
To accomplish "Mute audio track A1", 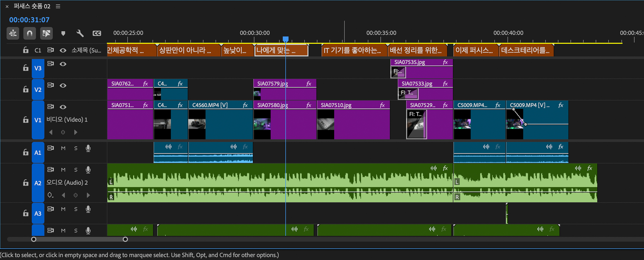I will tap(63, 148).
